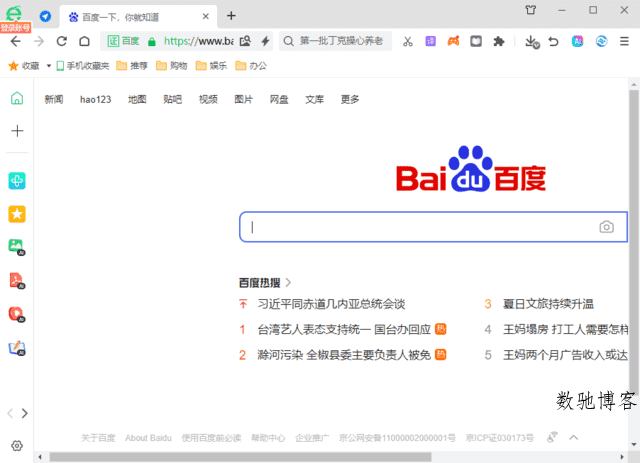Open the downloads icon
The height and width of the screenshot is (463, 640).
[531, 42]
